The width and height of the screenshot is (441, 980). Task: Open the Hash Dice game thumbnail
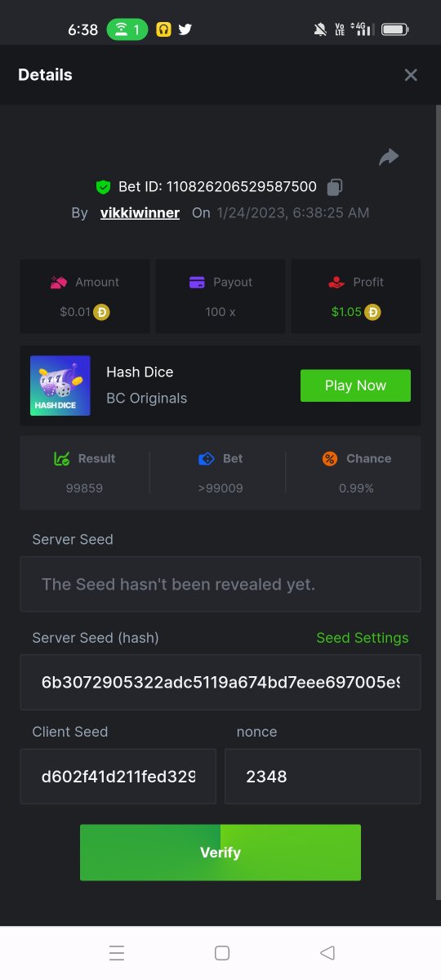60,385
